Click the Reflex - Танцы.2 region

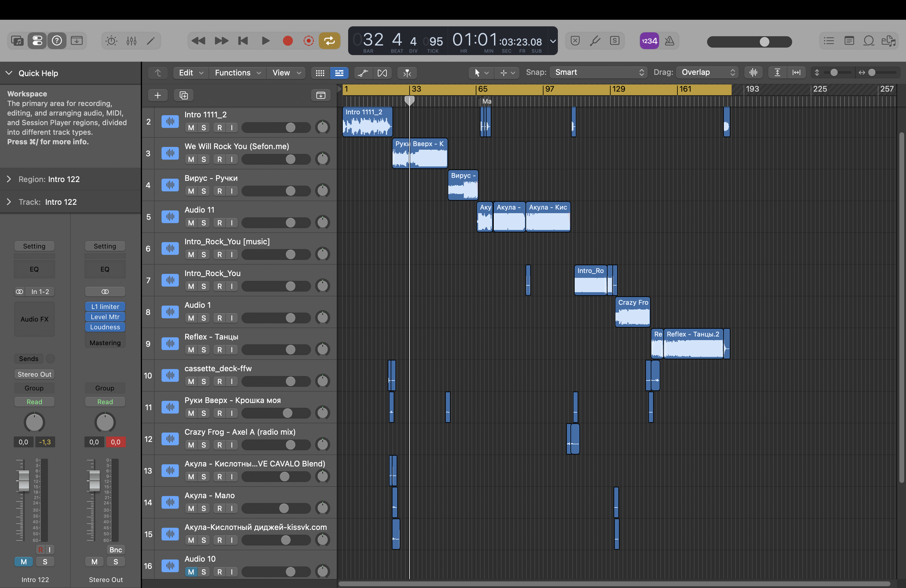pos(693,344)
